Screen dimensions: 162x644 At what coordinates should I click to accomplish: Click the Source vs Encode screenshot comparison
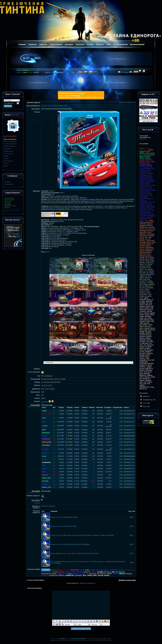click(x=88, y=307)
